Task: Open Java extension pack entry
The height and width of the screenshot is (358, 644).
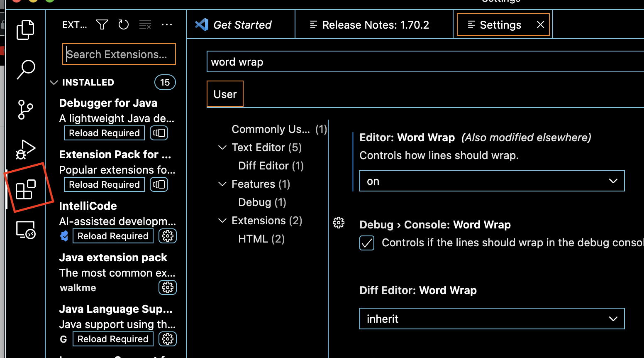Action: point(116,272)
